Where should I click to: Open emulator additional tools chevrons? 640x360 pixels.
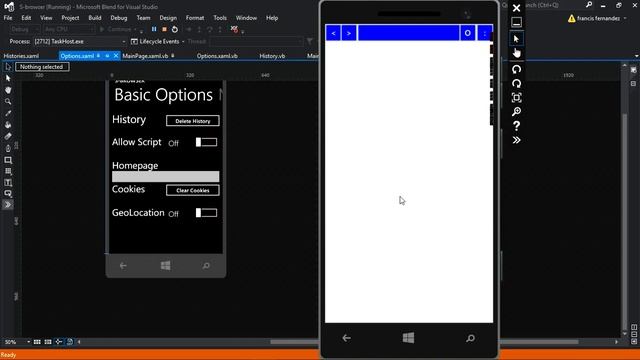coord(516,140)
